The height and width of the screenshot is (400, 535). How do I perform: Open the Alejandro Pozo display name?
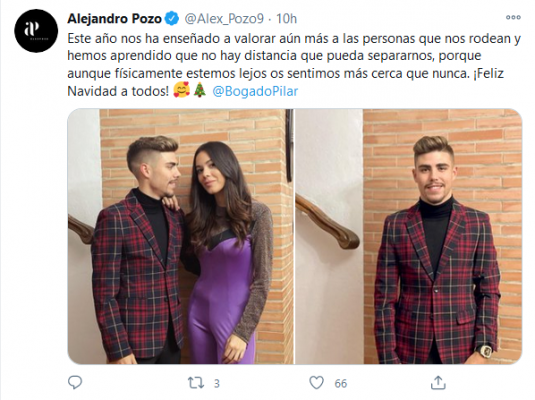(x=114, y=18)
